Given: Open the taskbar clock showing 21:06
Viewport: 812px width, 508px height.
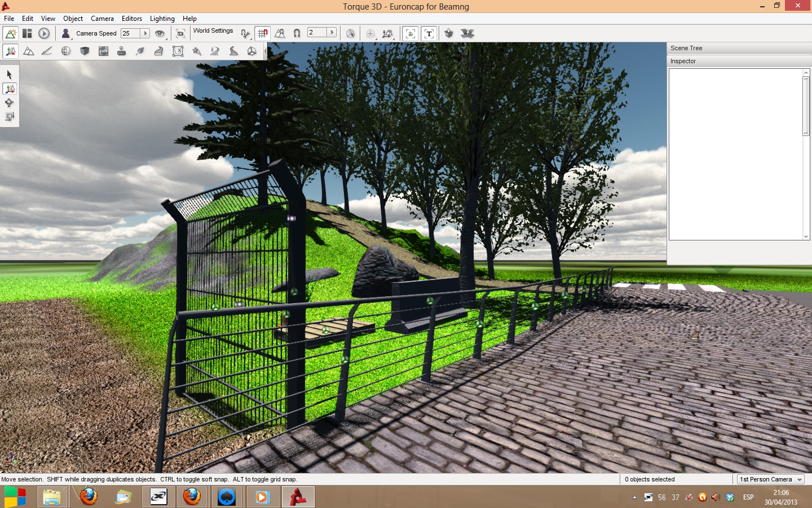Looking at the screenshot, I should (781, 497).
